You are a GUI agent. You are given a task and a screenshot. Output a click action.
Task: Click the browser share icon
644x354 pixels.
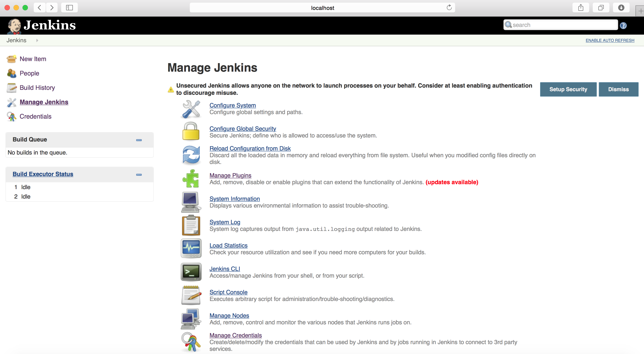click(581, 7)
